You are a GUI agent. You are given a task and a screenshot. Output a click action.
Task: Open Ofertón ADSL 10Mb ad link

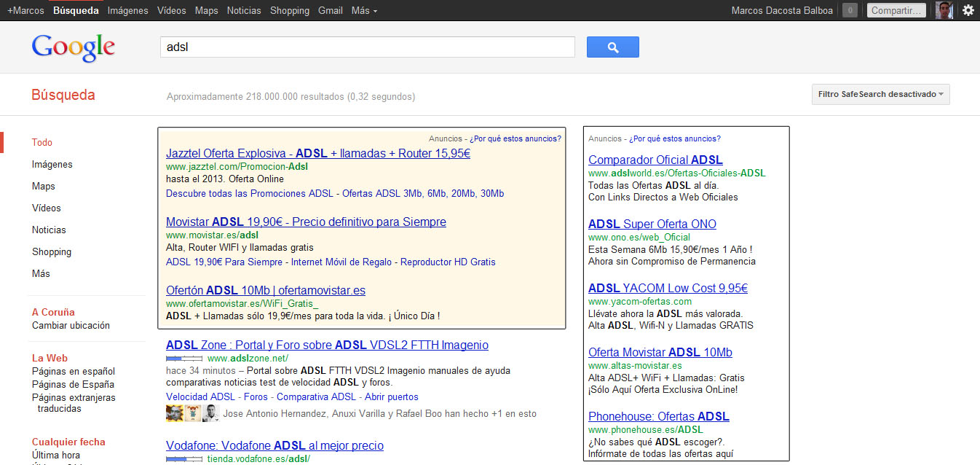pos(266,290)
